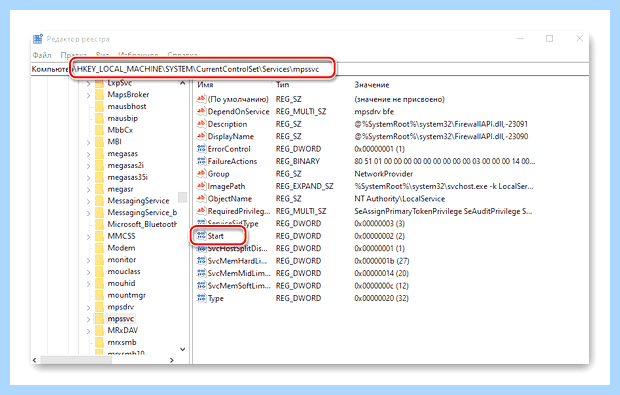Select the megasas2i tree key
The image size is (620, 395).
click(126, 165)
